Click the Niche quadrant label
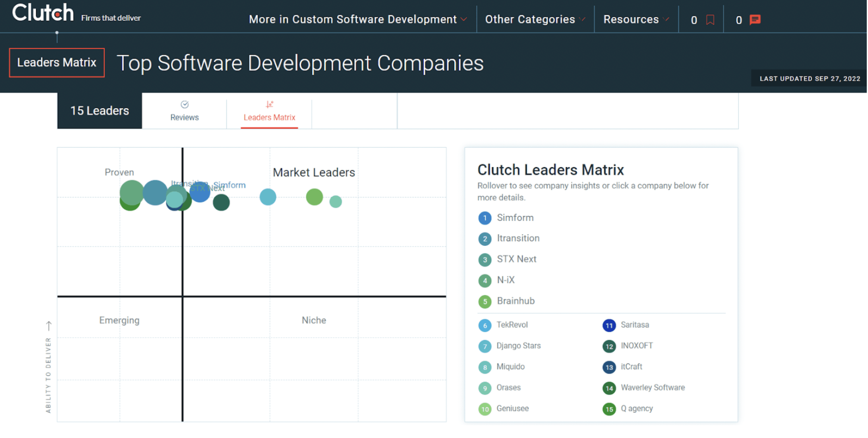This screenshot has height=438, width=868. [x=314, y=320]
